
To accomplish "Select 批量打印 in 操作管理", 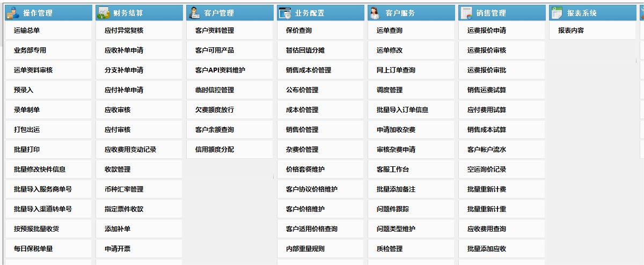I will click(x=27, y=150).
